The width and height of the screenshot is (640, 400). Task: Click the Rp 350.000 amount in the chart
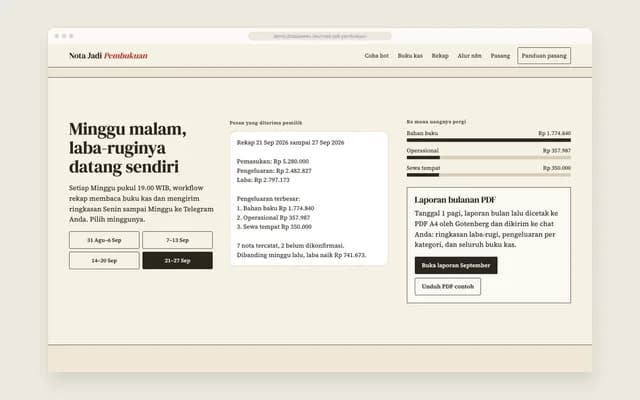click(556, 168)
